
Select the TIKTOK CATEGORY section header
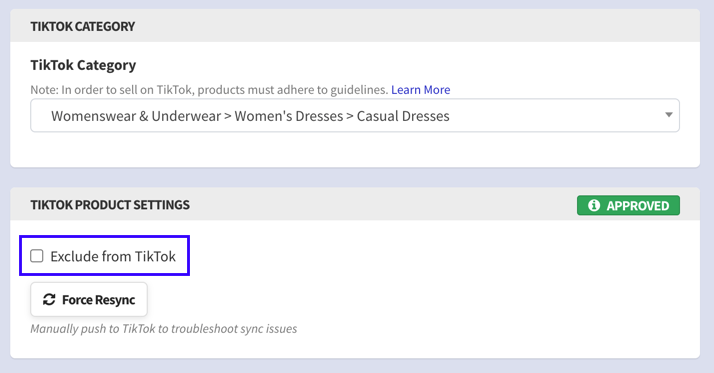[82, 26]
